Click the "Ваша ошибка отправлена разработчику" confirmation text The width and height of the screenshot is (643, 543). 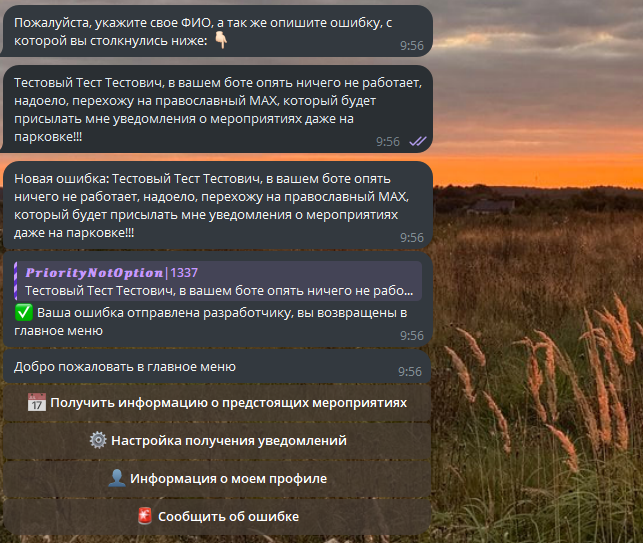point(210,322)
